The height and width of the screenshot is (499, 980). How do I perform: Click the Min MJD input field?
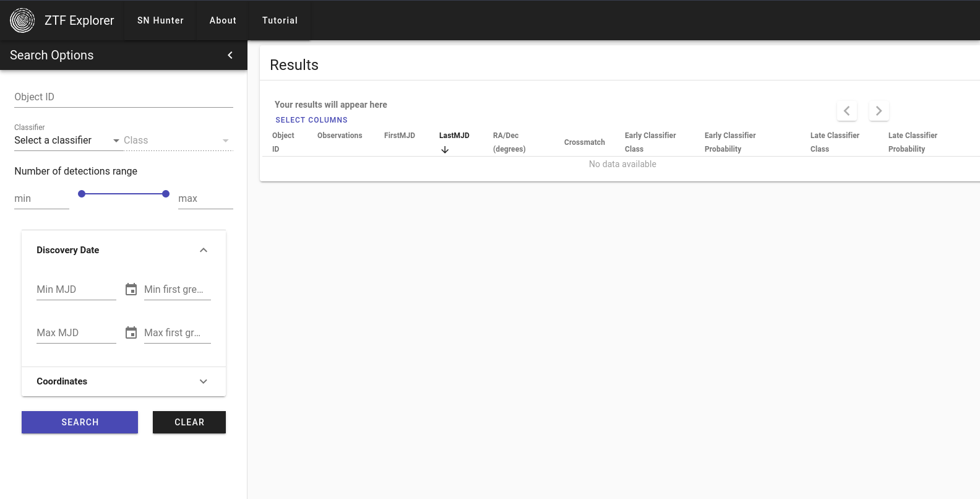pos(76,290)
